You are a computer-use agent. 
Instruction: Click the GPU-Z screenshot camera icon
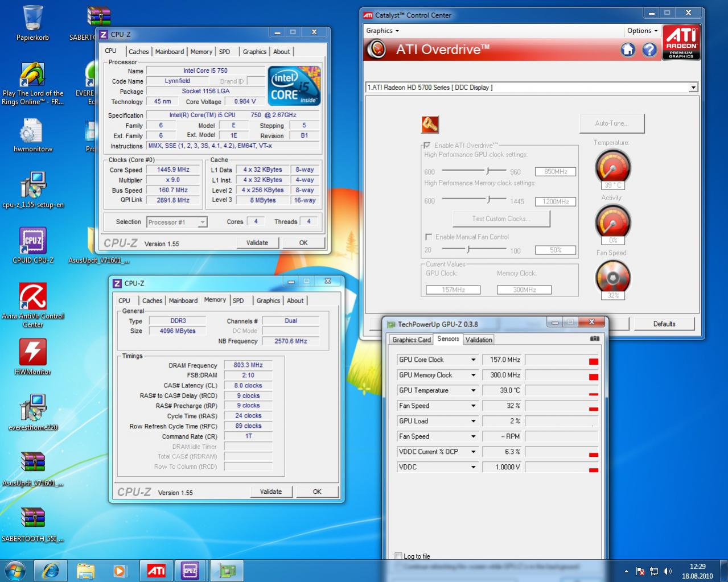[595, 339]
